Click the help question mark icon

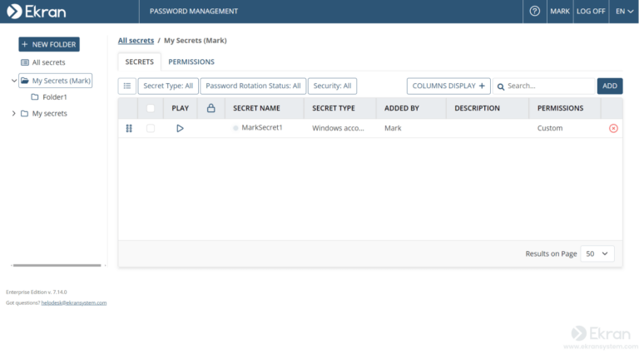coord(535,11)
